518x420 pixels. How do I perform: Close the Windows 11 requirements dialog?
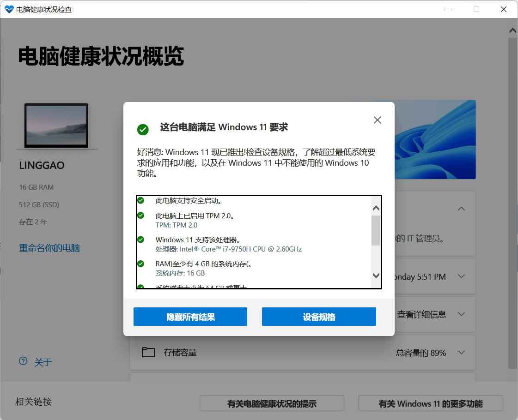pyautogui.click(x=377, y=120)
